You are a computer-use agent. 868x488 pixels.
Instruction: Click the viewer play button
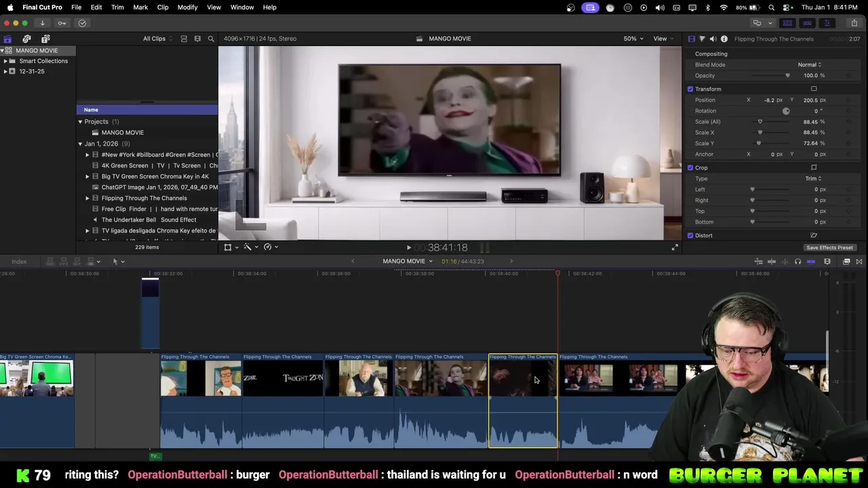coord(408,248)
